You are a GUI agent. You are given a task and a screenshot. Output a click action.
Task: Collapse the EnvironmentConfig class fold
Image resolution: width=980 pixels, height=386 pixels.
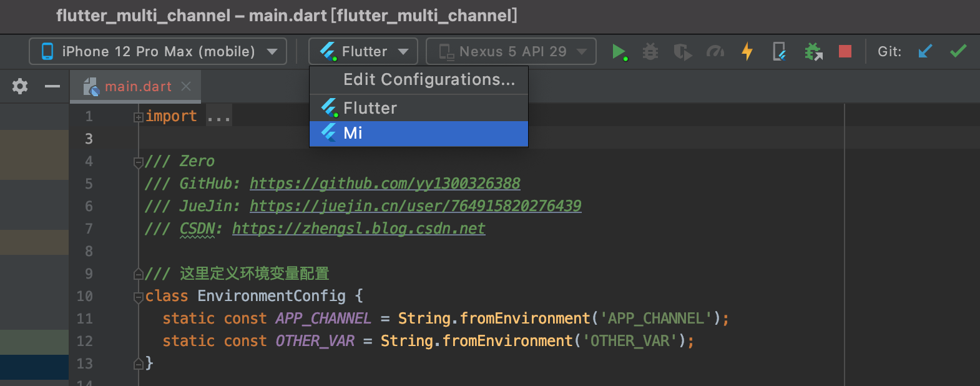point(139,297)
